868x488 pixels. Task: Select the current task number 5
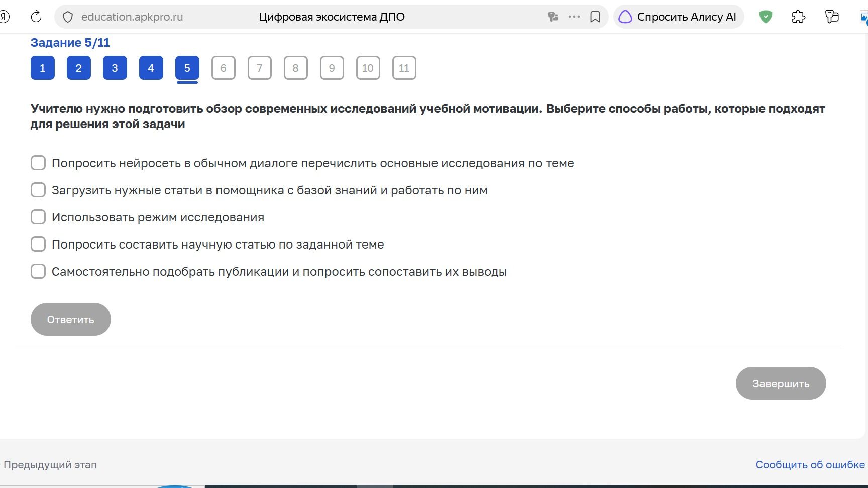[x=187, y=68]
